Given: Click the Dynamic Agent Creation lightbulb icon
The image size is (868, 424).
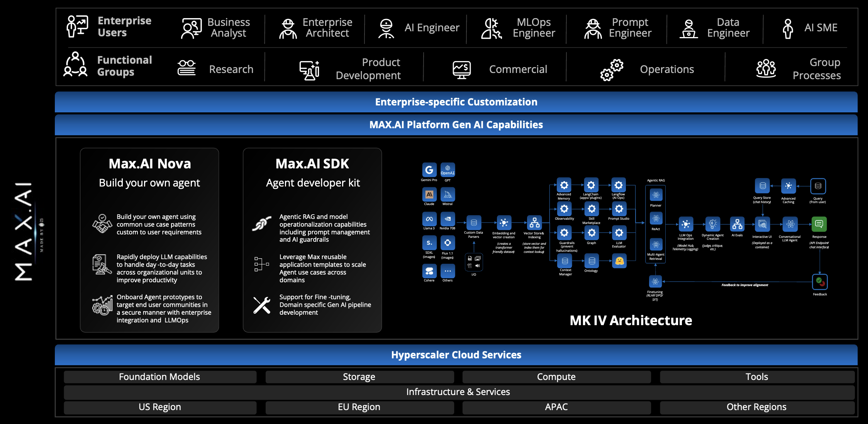Looking at the screenshot, I should coord(712,224).
